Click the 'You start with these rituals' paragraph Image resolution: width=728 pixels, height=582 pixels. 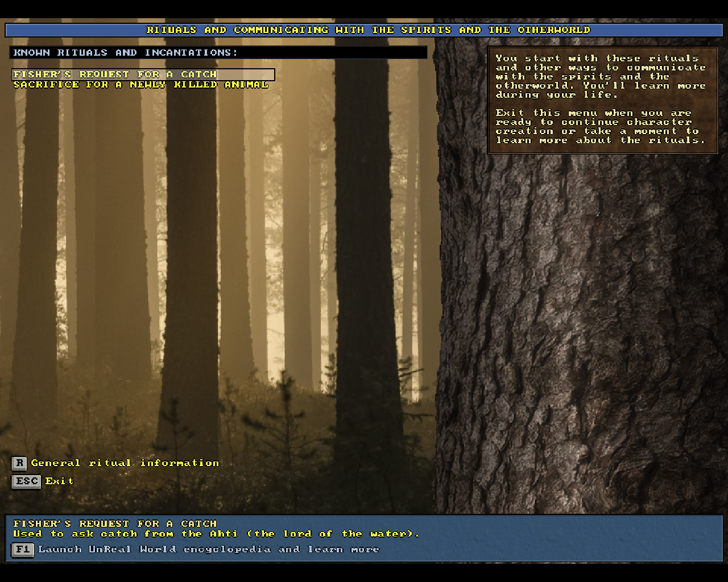click(600, 76)
